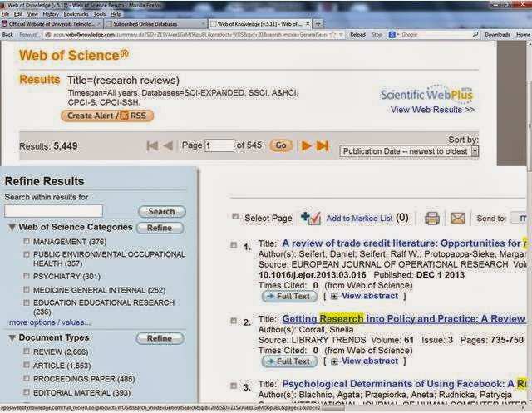Screen dimensions: 532x413
Task: Open 'Psychological Determinants of Using Facebook' link
Action: coord(405,384)
